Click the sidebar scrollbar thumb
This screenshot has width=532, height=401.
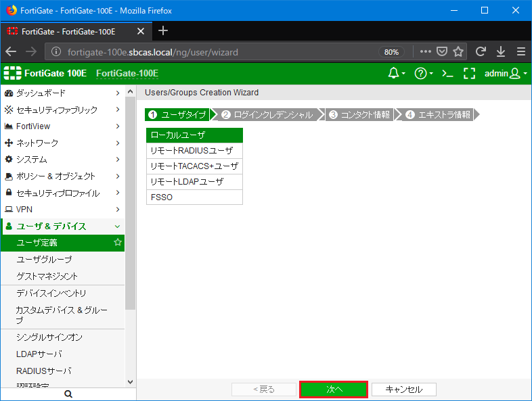pyautogui.click(x=130, y=203)
